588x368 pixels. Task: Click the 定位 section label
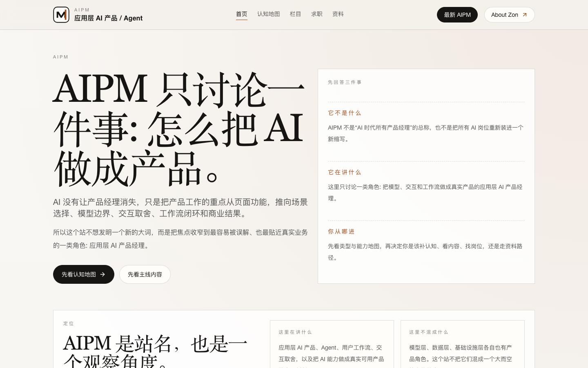click(69, 323)
